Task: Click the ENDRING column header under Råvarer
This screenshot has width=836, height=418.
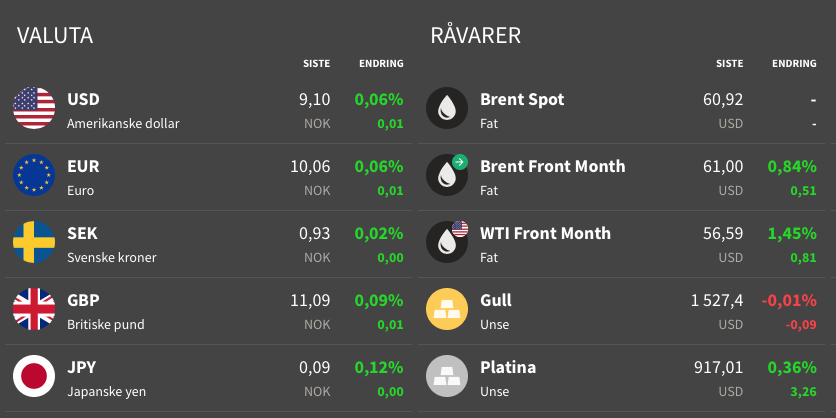Action: click(x=794, y=63)
